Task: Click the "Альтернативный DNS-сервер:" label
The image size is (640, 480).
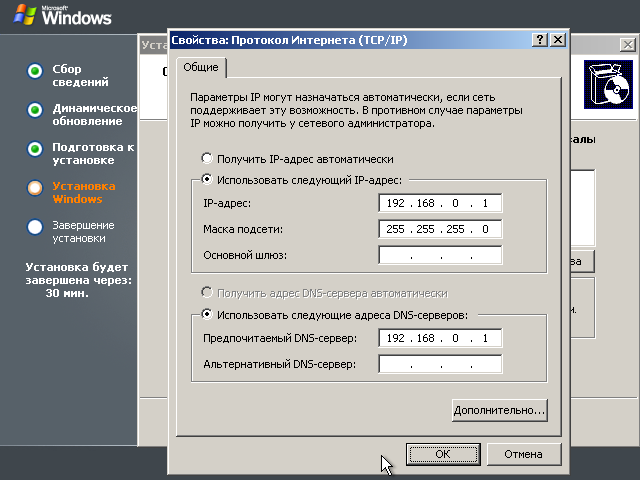Action: 280,364
